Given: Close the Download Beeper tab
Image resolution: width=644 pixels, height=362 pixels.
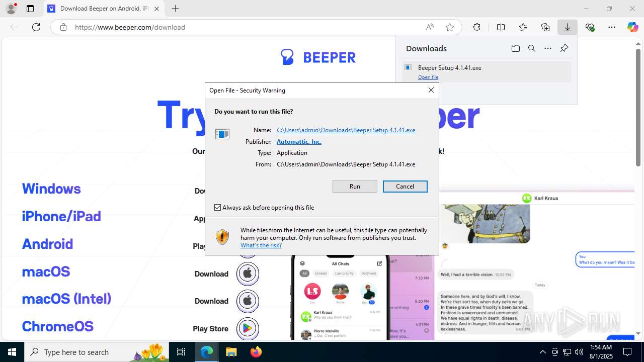Looking at the screenshot, I should [157, 9].
